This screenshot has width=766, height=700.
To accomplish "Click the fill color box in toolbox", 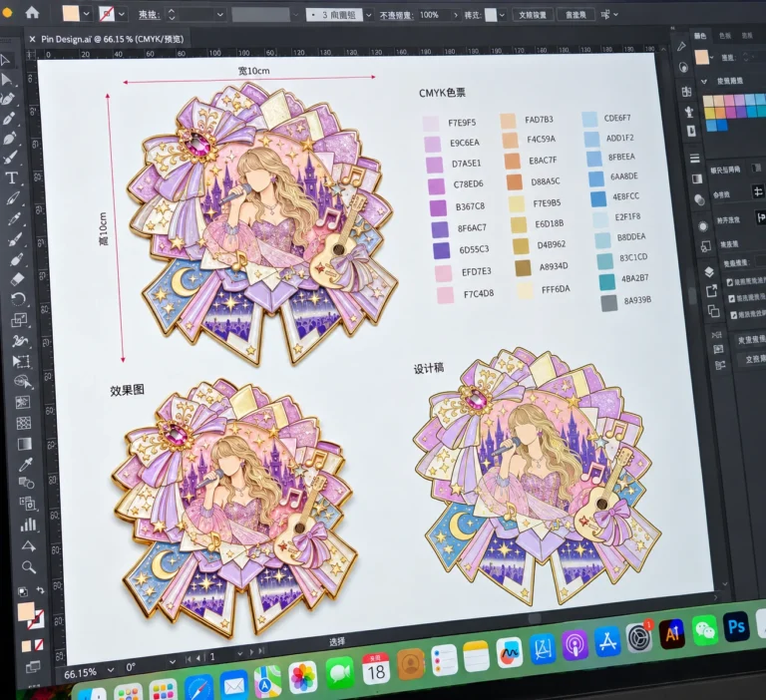I will click(26, 611).
